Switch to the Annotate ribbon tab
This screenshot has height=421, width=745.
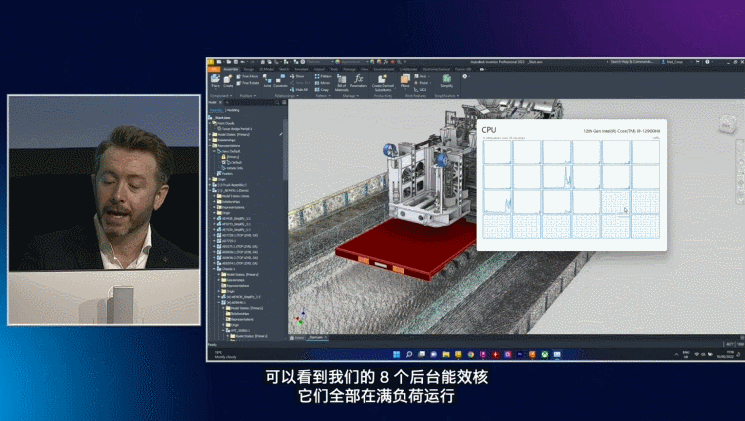click(x=301, y=69)
